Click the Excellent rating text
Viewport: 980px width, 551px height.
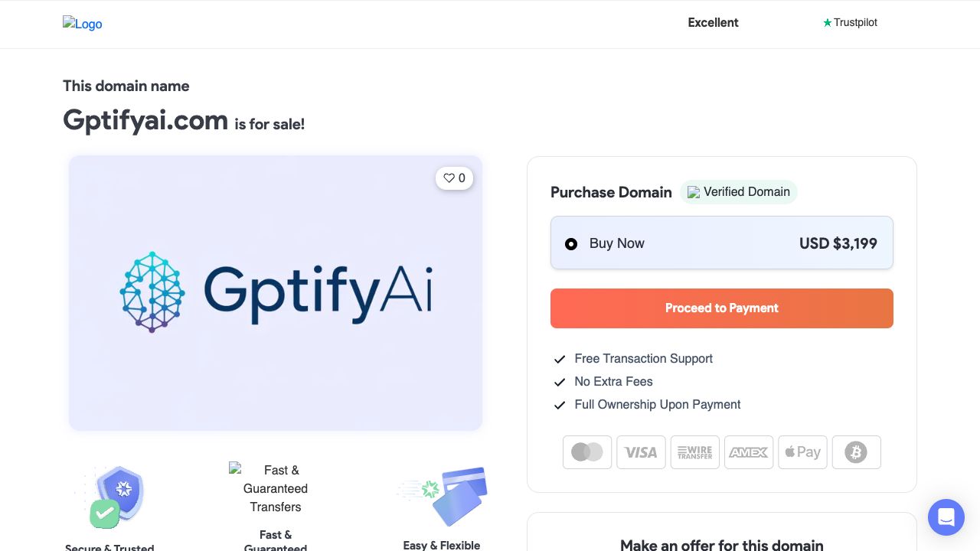tap(713, 23)
